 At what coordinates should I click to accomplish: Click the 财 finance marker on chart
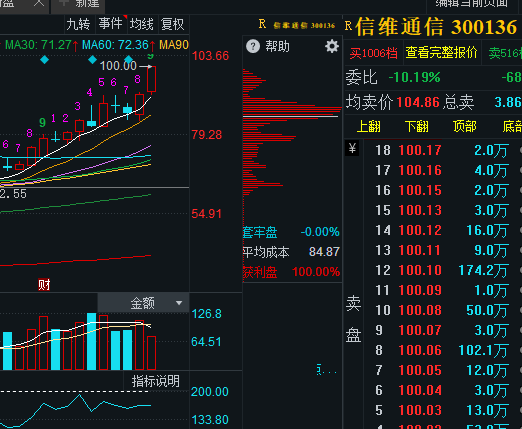click(x=44, y=285)
